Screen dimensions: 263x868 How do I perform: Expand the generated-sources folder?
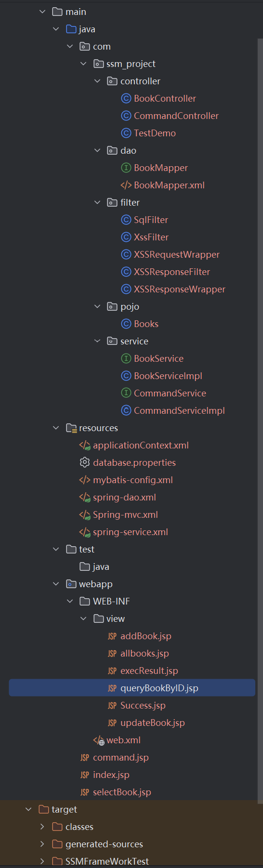(42, 844)
